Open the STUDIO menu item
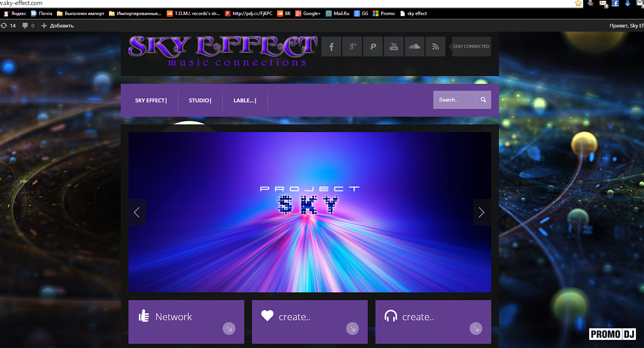Image resolution: width=644 pixels, height=348 pixels. point(200,100)
